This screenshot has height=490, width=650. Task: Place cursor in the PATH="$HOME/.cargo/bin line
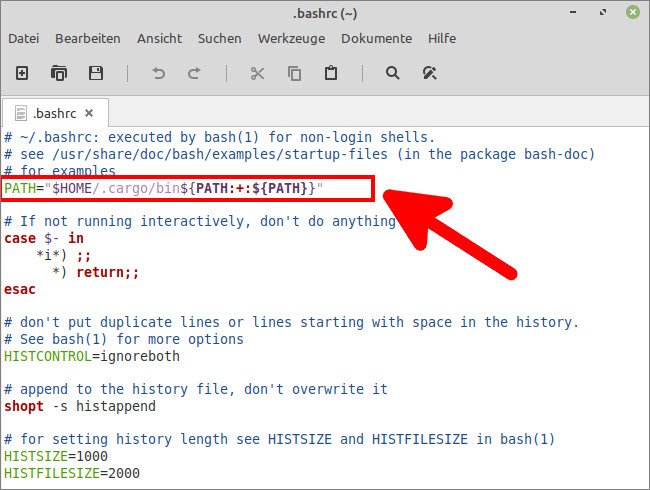tap(164, 188)
